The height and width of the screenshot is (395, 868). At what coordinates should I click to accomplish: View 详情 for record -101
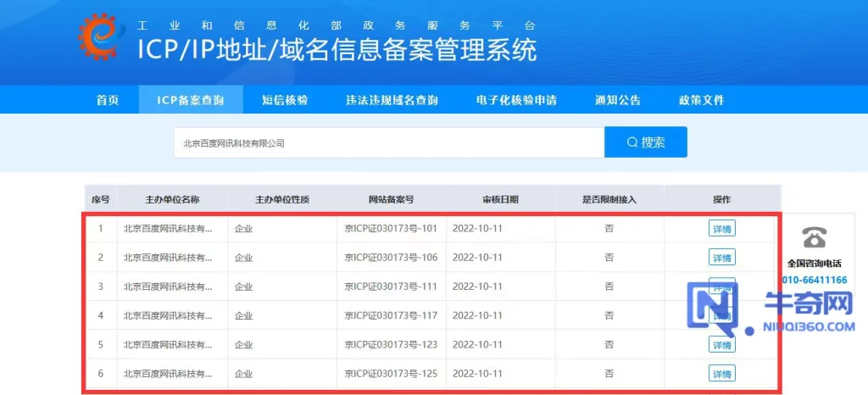(722, 228)
